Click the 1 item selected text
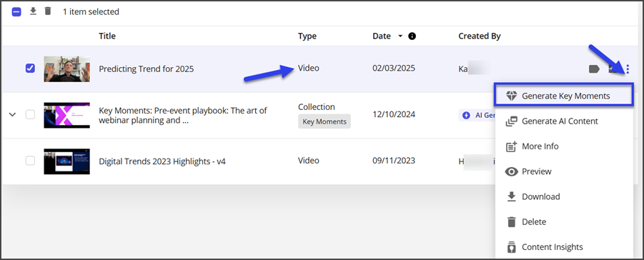The height and width of the screenshot is (260, 644). pos(91,12)
